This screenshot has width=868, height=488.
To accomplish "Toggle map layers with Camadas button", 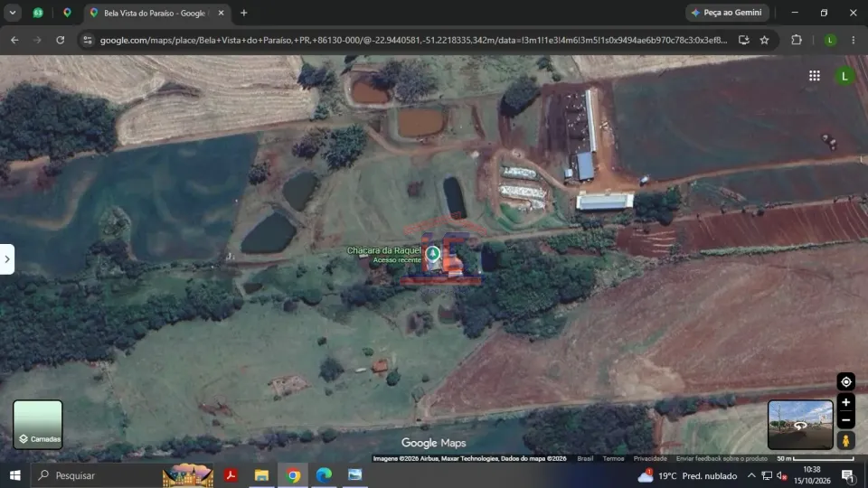I will pyautogui.click(x=38, y=425).
